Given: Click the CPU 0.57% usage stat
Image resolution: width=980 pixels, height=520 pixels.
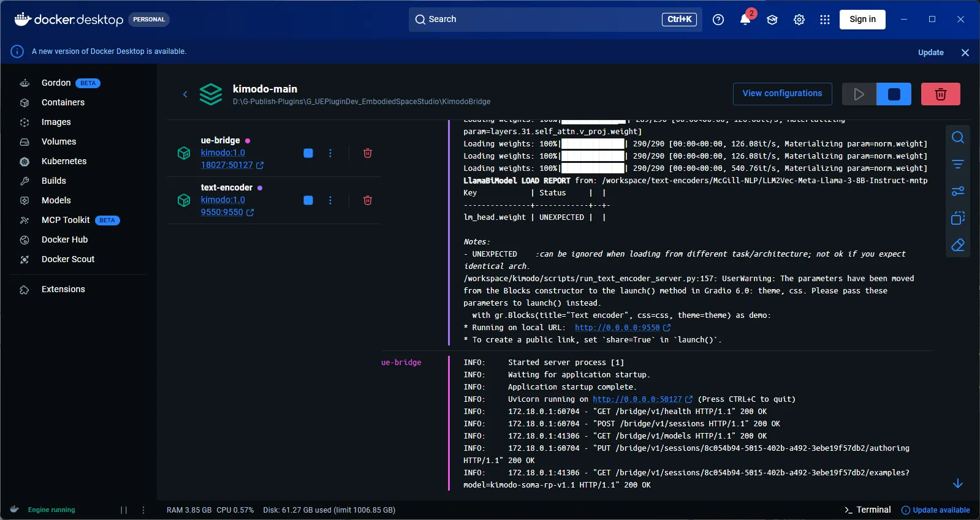Looking at the screenshot, I should click(235, 510).
